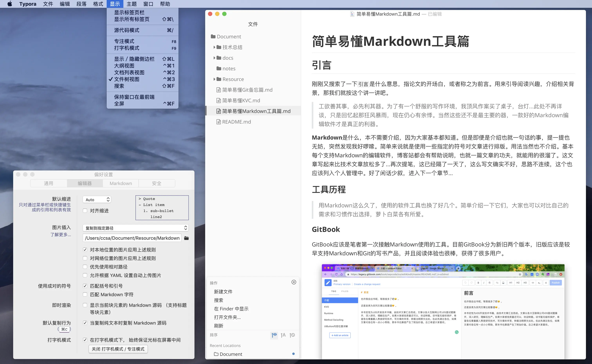This screenshot has height=364, width=592.
Task: Sort files by modified time clock icon
Action: 292,335
